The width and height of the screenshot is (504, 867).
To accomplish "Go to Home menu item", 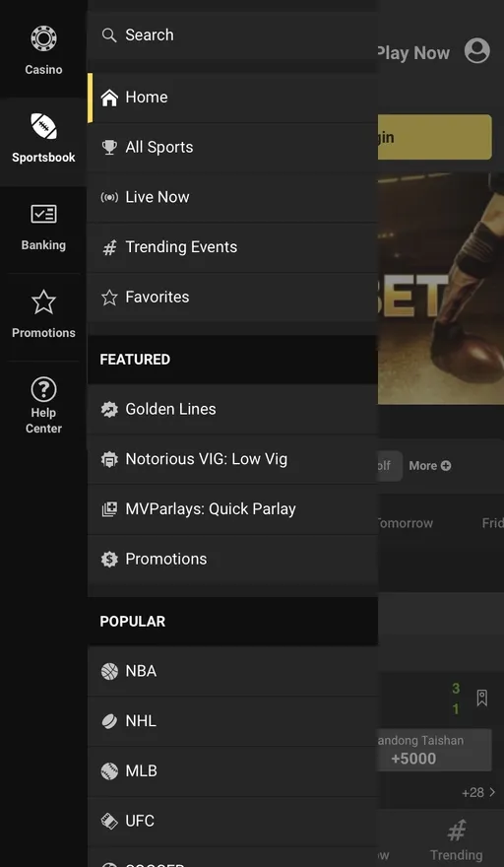I will (x=232, y=98).
